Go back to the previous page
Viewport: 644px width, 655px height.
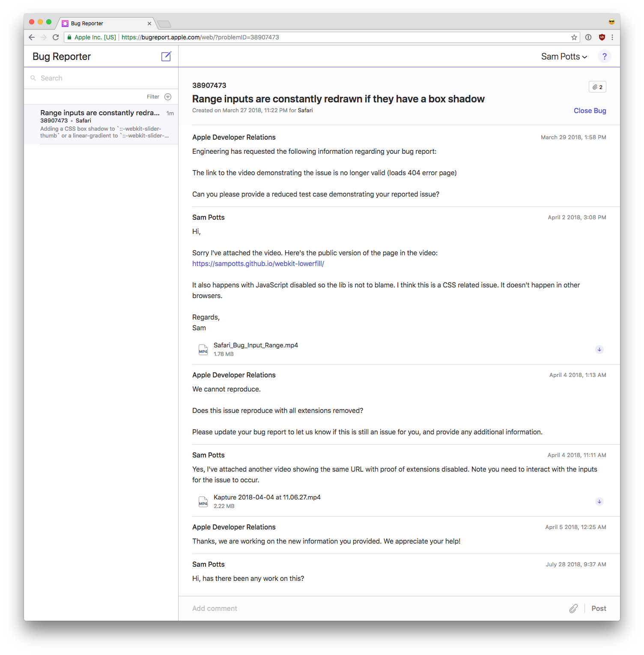pyautogui.click(x=32, y=37)
